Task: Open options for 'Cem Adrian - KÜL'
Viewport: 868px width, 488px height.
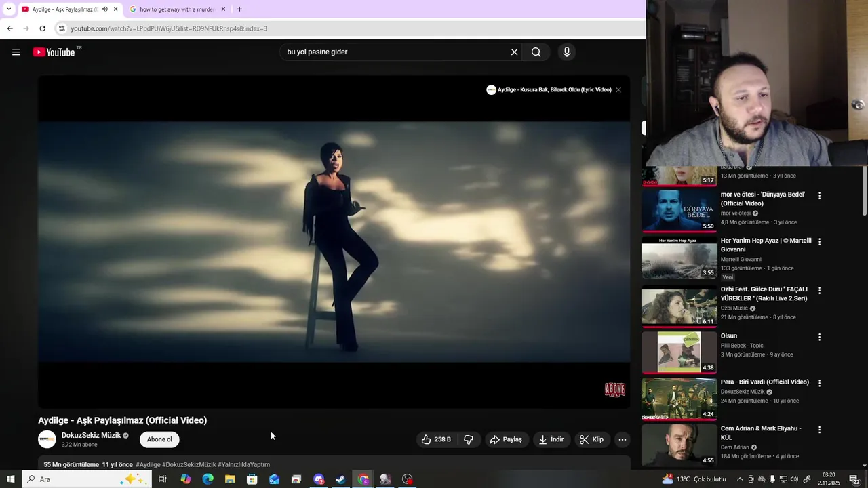Action: (819, 430)
